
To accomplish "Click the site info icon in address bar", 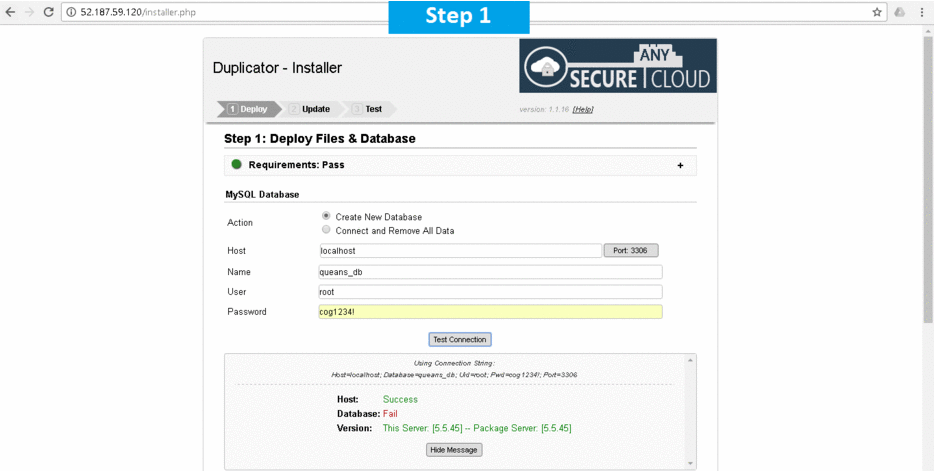I will tap(72, 12).
